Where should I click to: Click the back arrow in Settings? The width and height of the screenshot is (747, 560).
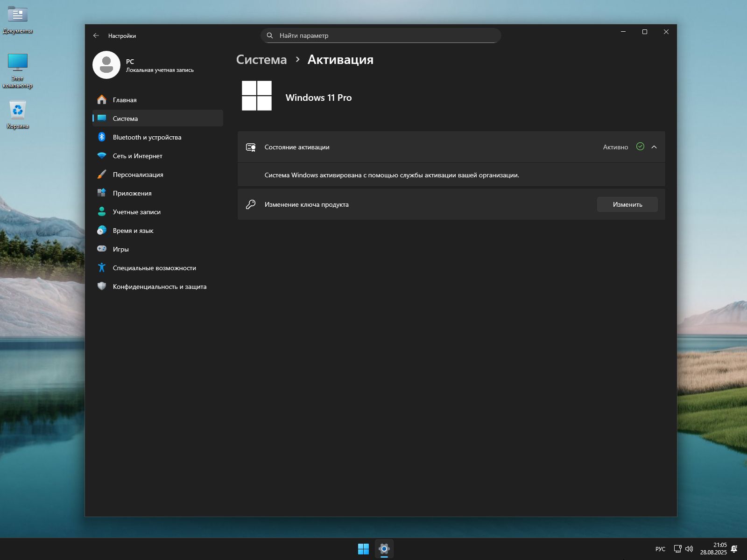[x=96, y=35]
